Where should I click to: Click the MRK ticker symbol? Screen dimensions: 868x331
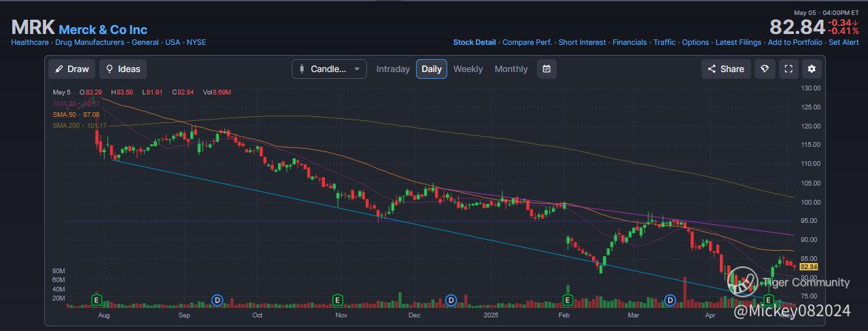(x=33, y=28)
